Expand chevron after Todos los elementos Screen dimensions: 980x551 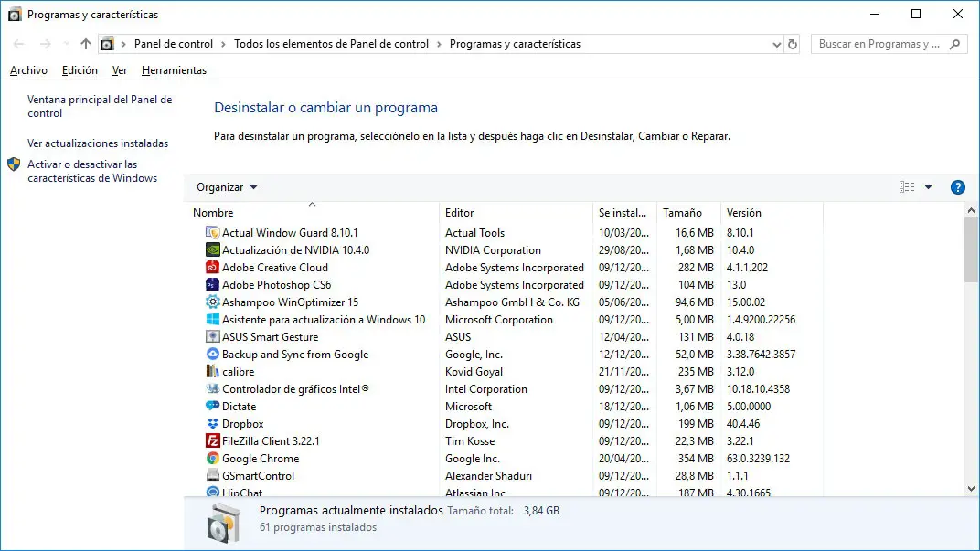point(439,44)
